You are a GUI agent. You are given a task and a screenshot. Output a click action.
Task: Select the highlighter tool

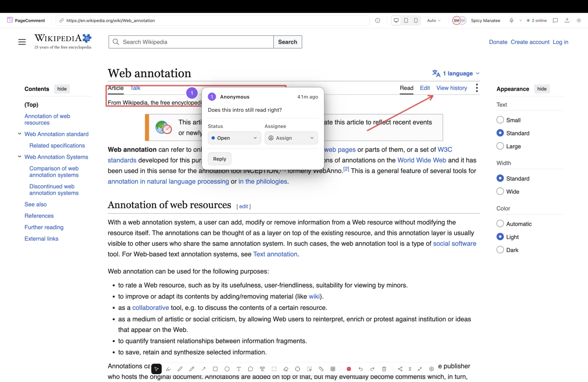coord(168,369)
